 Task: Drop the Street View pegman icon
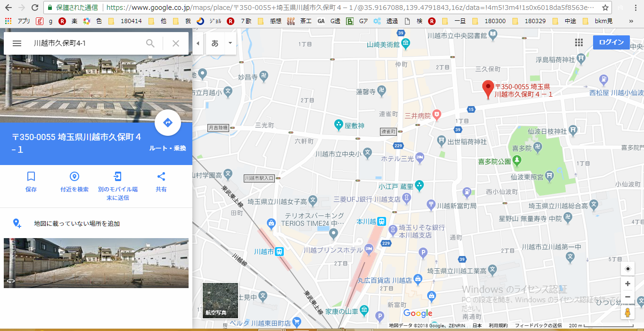627,313
